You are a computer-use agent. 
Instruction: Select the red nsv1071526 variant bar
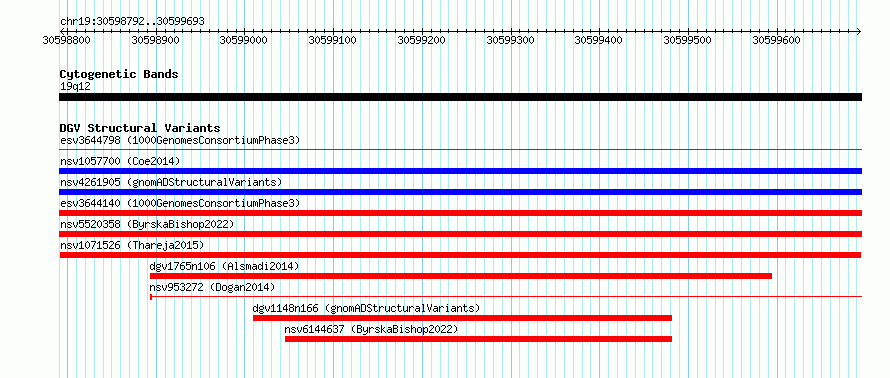tap(460, 255)
